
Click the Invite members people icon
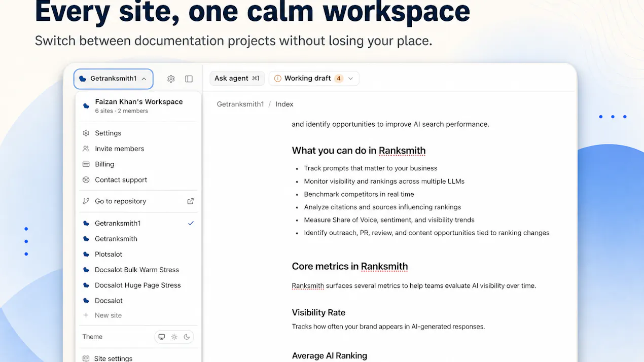tap(86, 149)
